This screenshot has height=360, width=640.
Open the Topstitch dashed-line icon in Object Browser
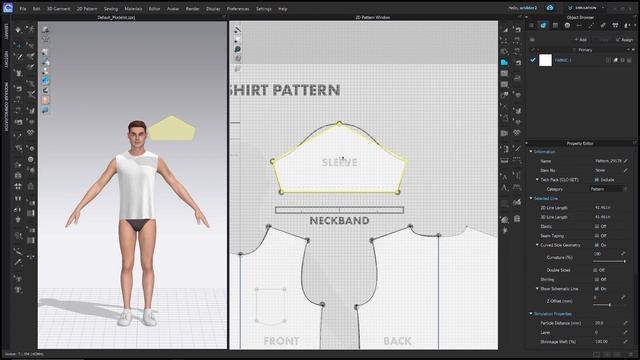tap(591, 25)
